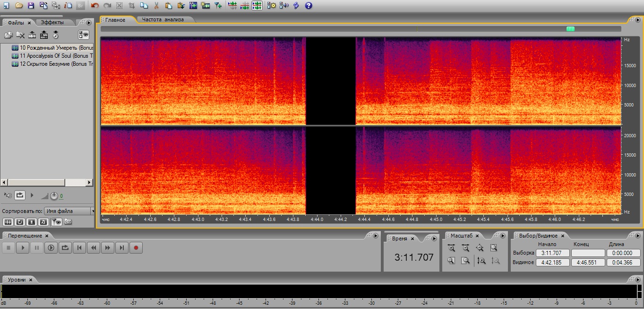
Task: Cut the selection with the scissors icon
Action: 156,6
